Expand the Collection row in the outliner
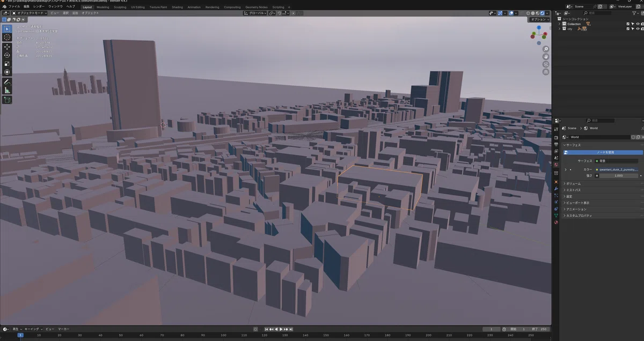This screenshot has width=644, height=341. coord(559,24)
